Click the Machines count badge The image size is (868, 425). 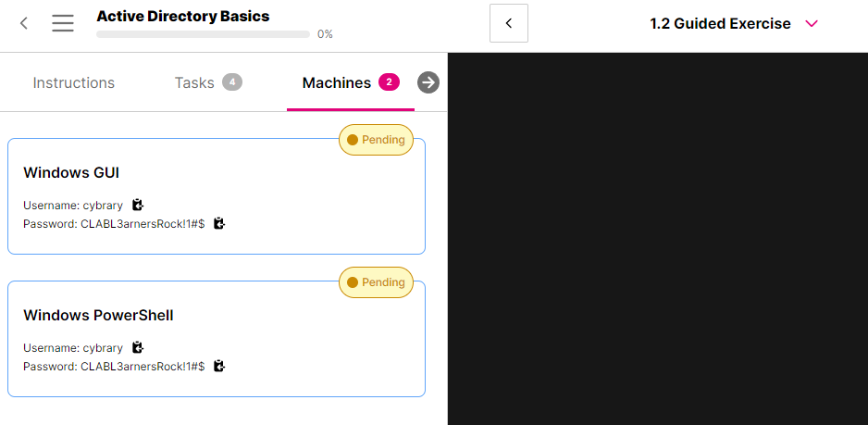[x=389, y=82]
